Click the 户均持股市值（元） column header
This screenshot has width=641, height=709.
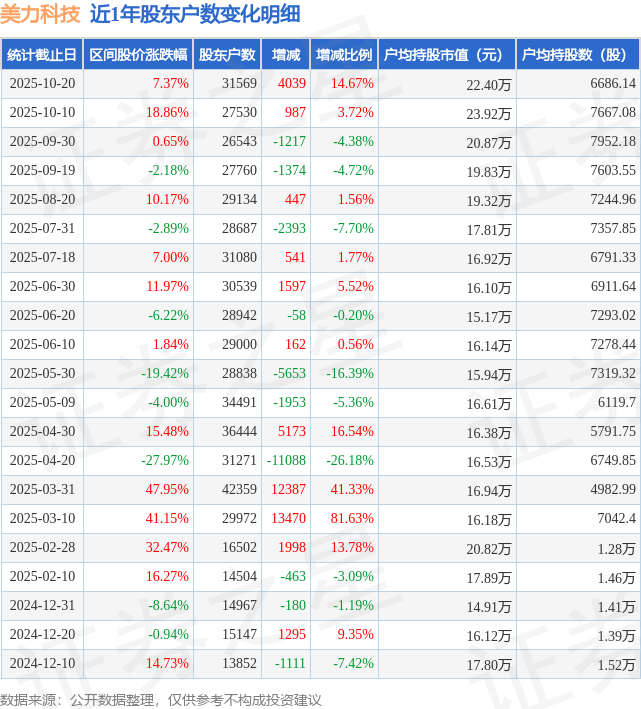click(x=446, y=55)
